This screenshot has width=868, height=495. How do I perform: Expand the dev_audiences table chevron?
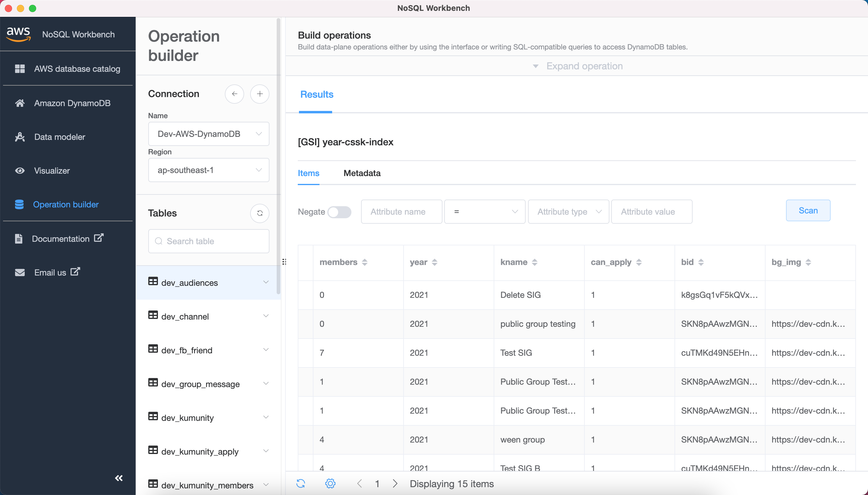tap(266, 282)
